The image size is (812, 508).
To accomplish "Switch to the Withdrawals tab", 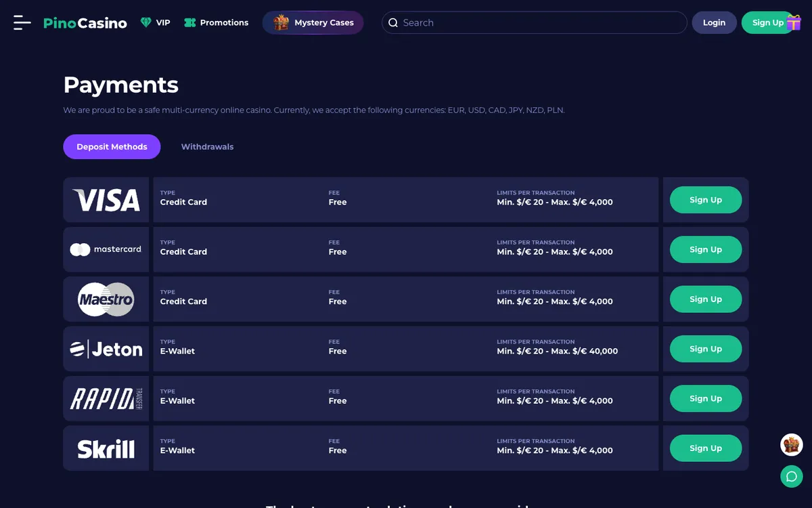I will pyautogui.click(x=207, y=147).
